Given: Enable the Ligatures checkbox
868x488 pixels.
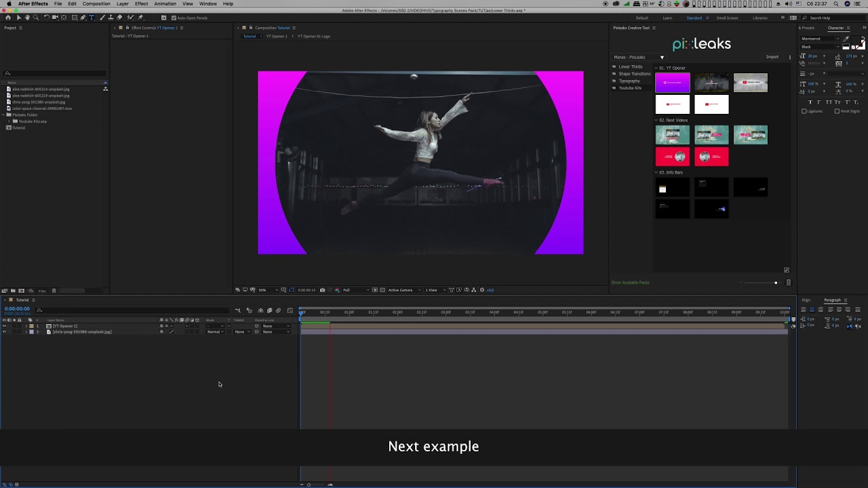Looking at the screenshot, I should click(x=804, y=111).
